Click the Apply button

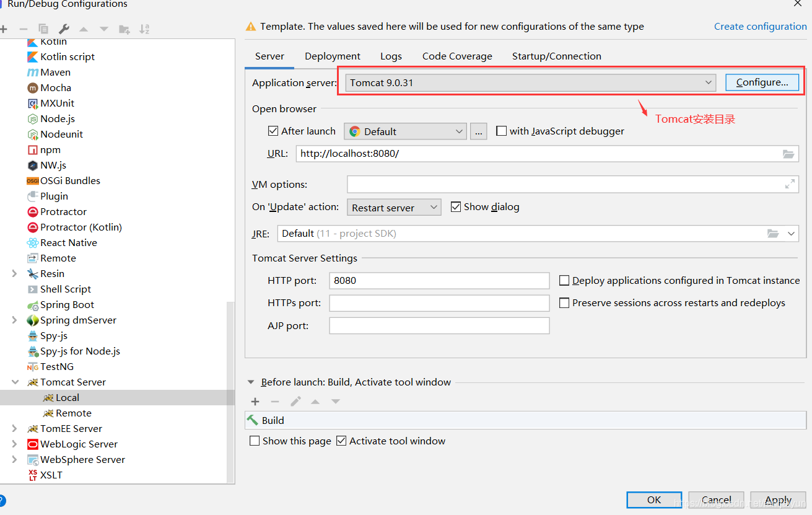pyautogui.click(x=779, y=500)
